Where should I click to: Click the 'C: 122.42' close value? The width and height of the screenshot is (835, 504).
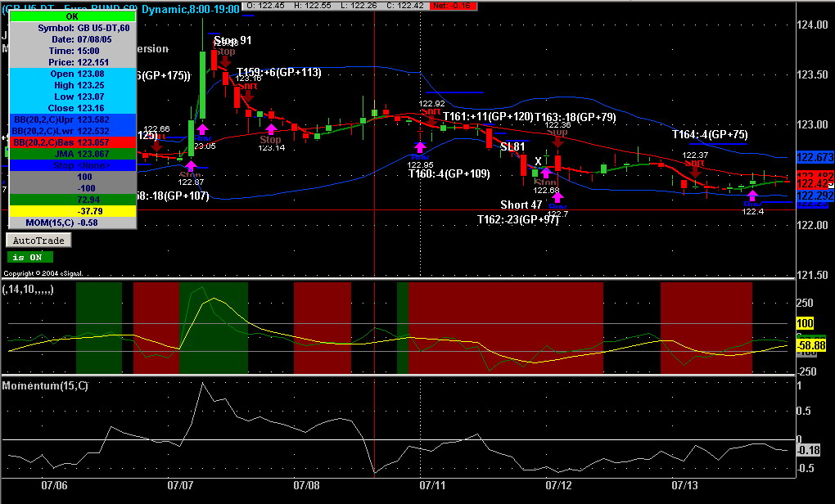click(x=405, y=6)
